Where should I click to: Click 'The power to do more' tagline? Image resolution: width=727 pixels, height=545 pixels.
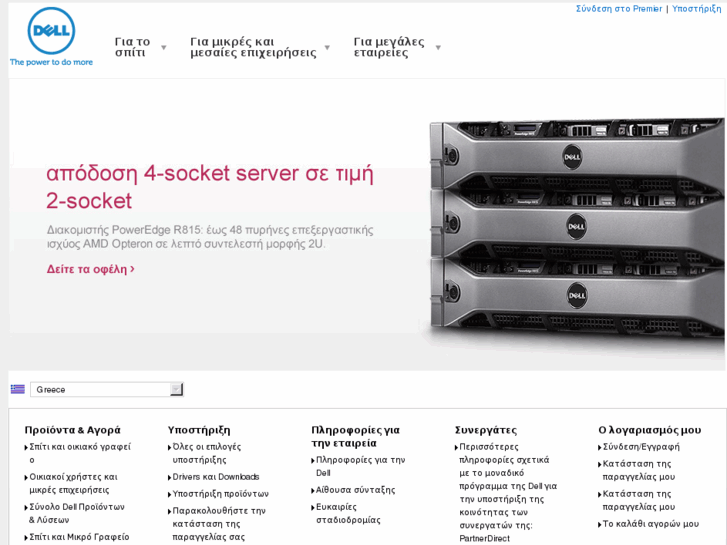point(51,62)
